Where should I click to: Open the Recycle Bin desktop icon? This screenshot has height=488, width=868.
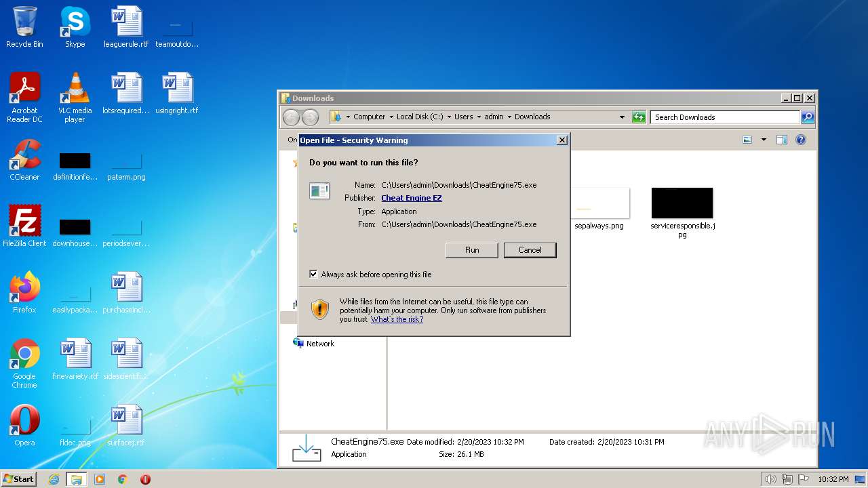tap(24, 27)
